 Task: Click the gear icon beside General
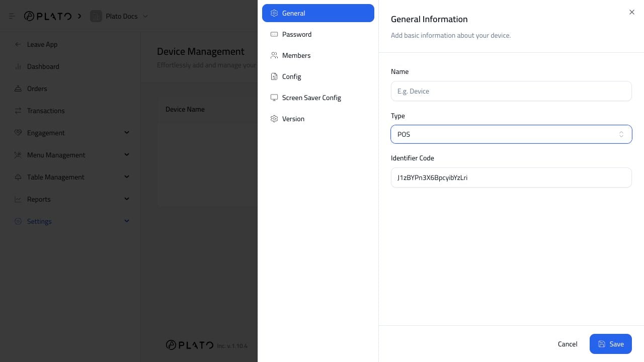click(274, 13)
